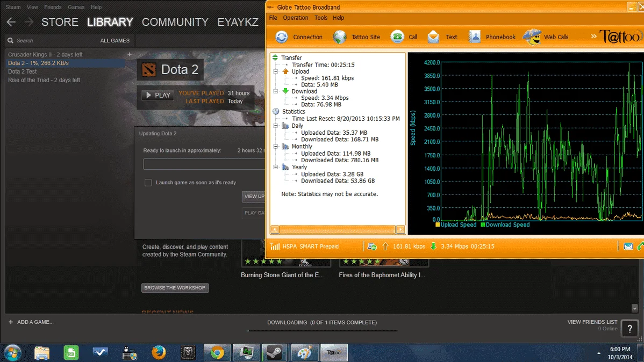The image size is (644, 362).
Task: Click the envelope icon in Tattoo status bar
Action: 628,247
